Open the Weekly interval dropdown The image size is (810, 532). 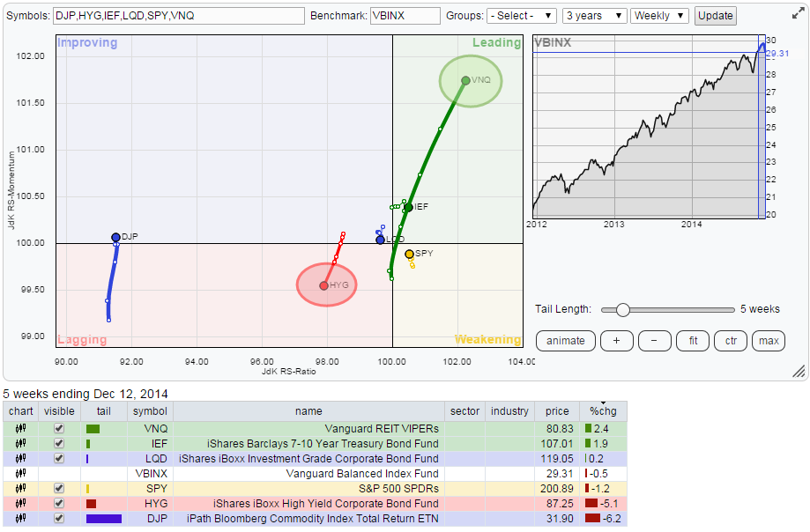[x=659, y=16]
